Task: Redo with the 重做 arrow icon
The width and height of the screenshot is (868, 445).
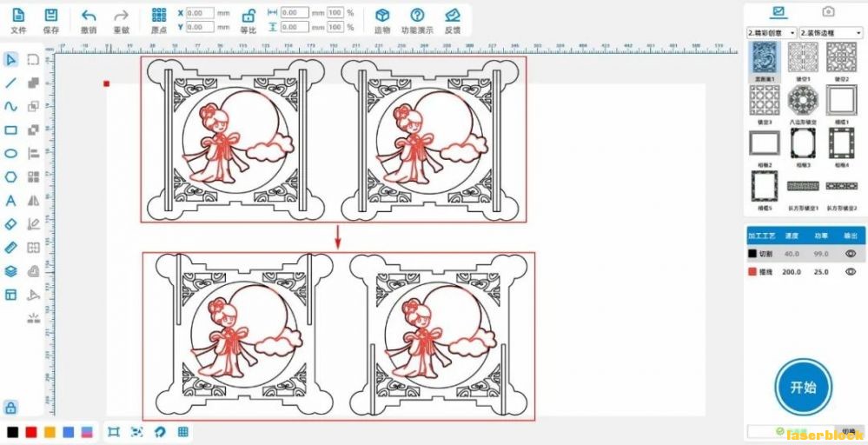Action: click(122, 16)
